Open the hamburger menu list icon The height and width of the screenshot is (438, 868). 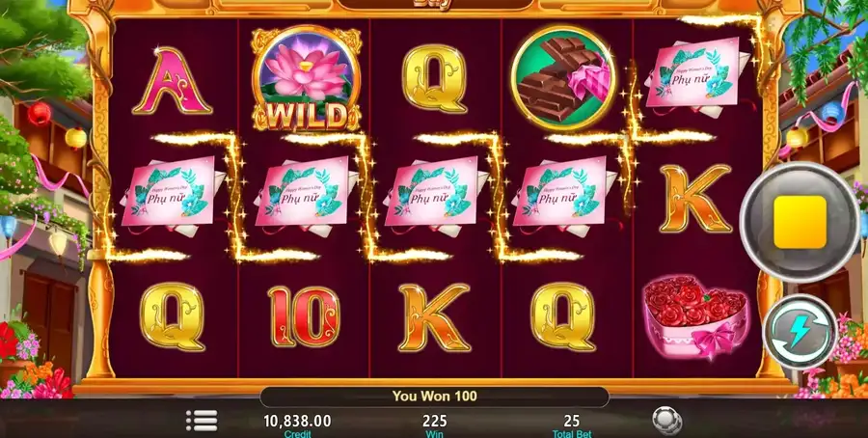point(203,421)
